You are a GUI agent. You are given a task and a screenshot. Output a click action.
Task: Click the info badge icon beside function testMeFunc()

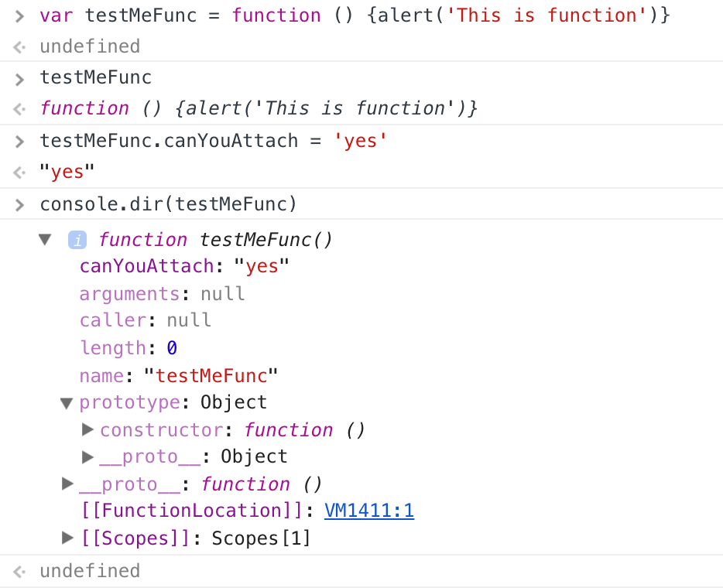point(77,240)
